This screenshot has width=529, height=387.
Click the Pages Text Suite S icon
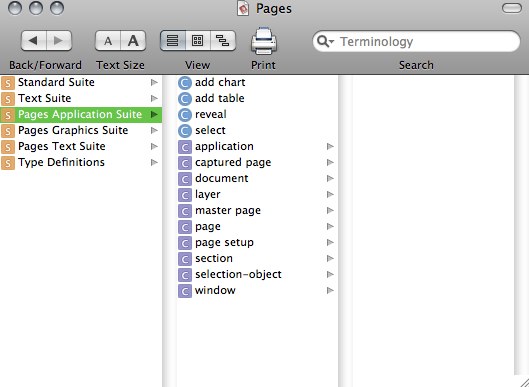tap(8, 147)
